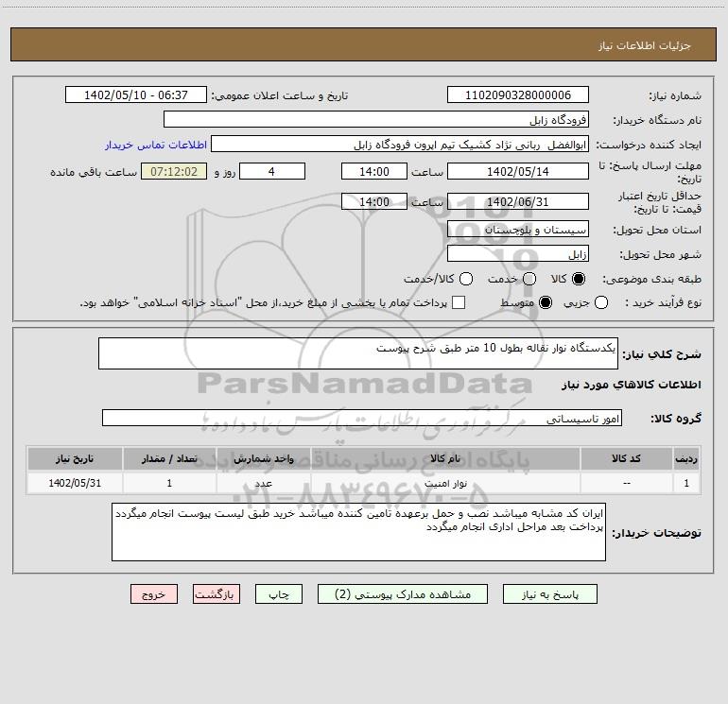Click the 1402/05/31 need date cell
Screen dimensions: 728x704
click(x=75, y=483)
